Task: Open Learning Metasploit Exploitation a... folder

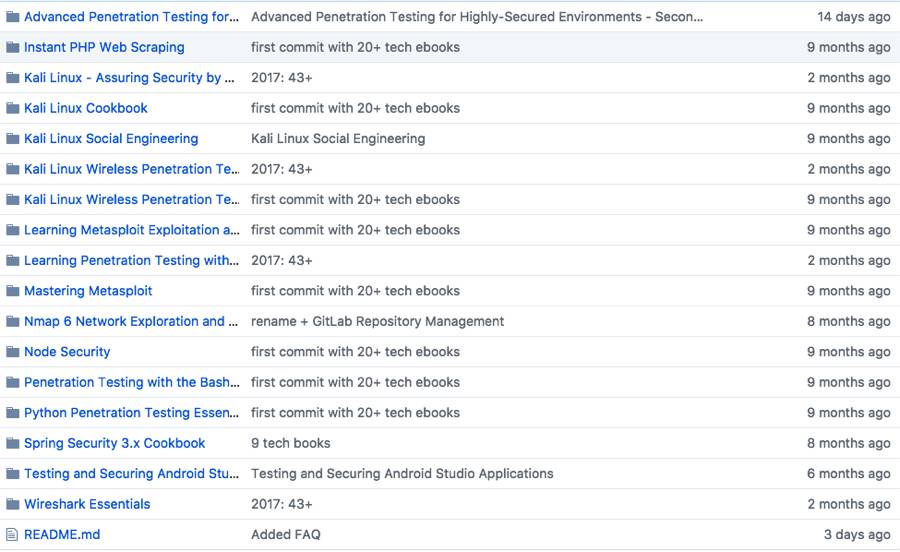Action: point(131,230)
